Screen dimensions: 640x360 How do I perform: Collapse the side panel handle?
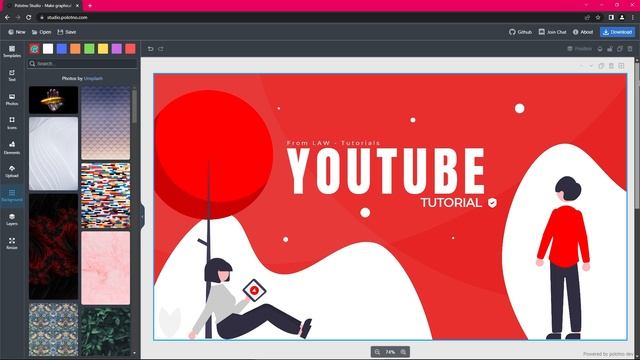click(x=142, y=216)
